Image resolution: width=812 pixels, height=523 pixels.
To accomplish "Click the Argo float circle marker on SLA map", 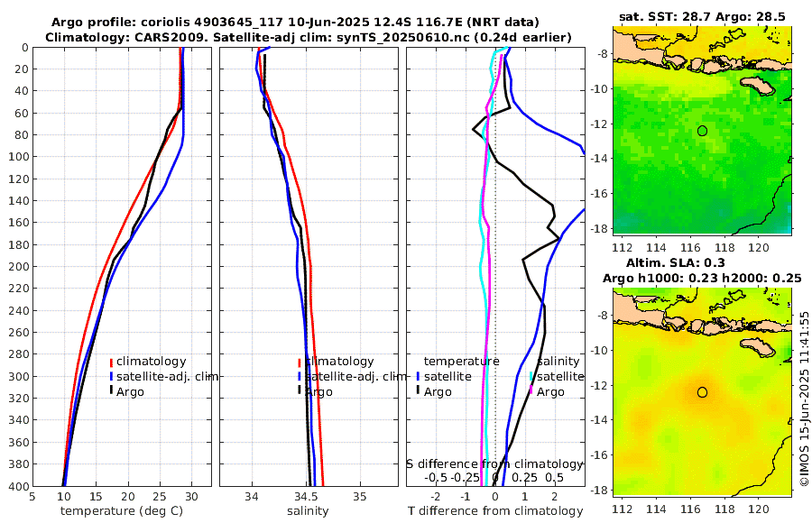I will (x=702, y=392).
